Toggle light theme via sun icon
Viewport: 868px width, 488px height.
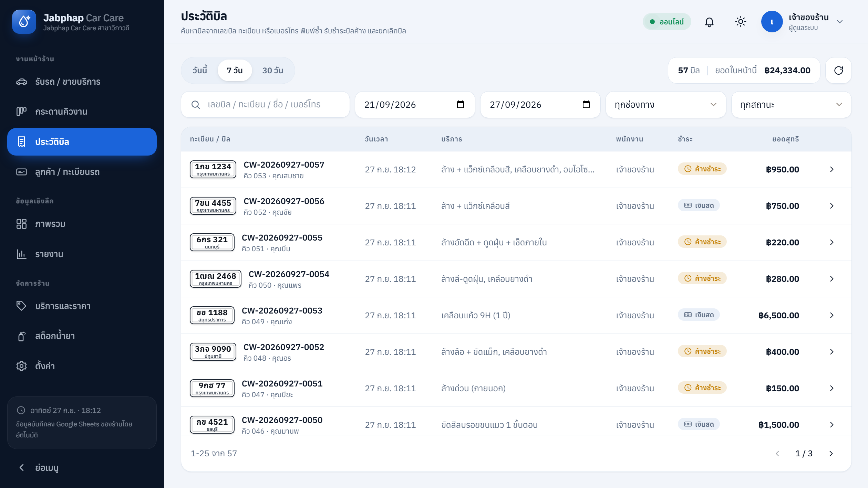tap(740, 22)
